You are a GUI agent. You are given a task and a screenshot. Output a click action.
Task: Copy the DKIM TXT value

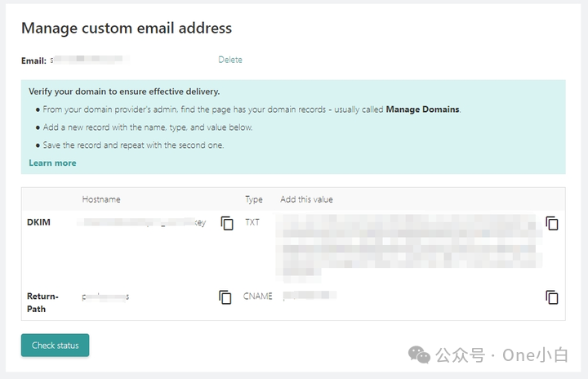pos(551,223)
